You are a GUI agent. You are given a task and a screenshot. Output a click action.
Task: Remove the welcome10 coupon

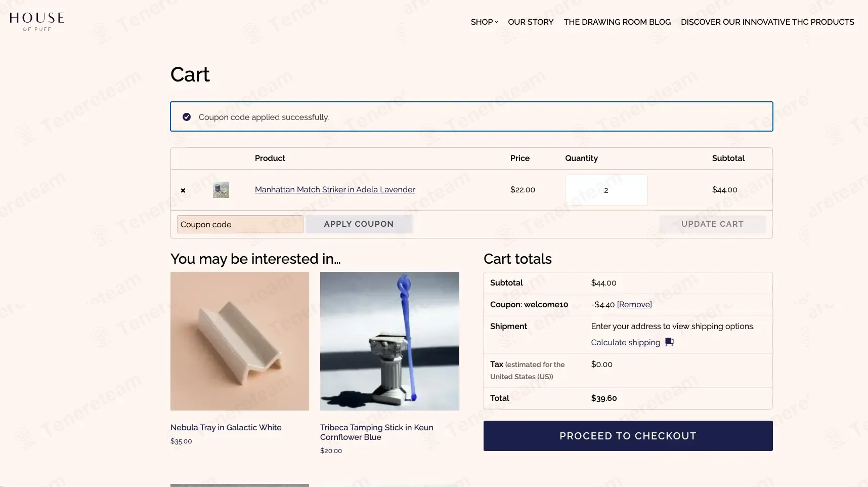tap(634, 305)
